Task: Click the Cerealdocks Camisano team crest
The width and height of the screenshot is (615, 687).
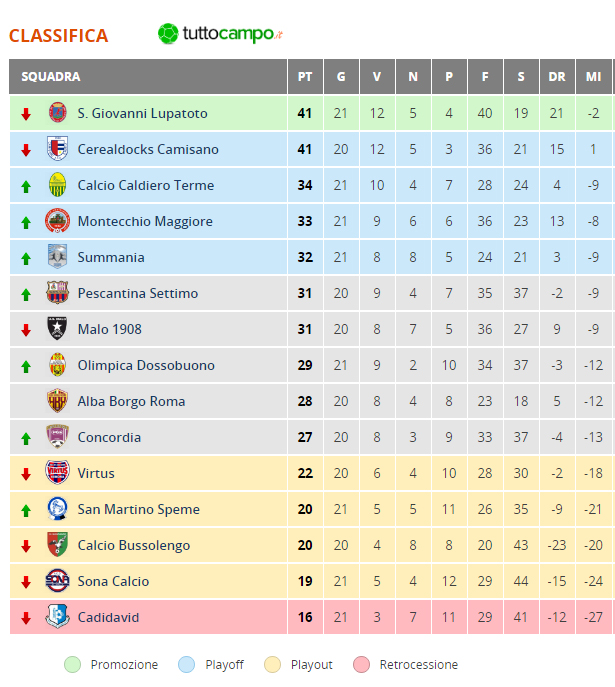Action: pos(57,149)
